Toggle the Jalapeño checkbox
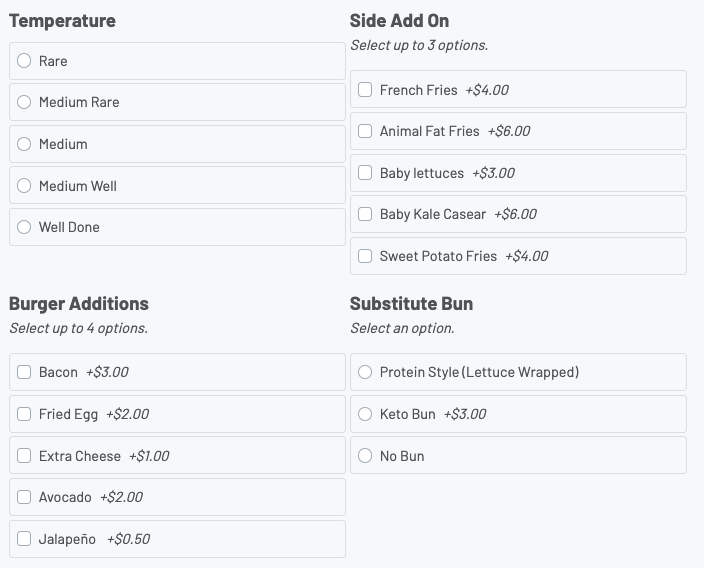Image resolution: width=704 pixels, height=568 pixels. [24, 539]
